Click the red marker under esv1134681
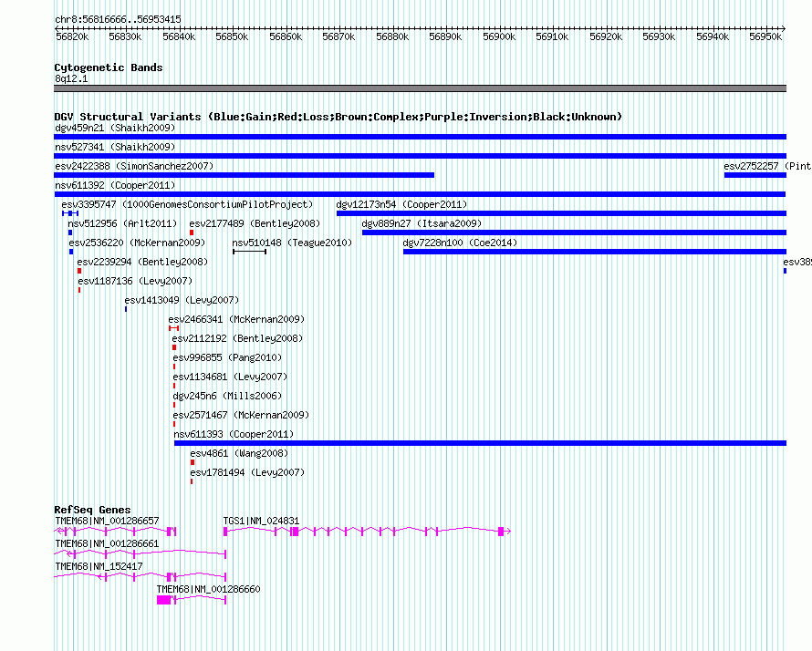Image resolution: width=812 pixels, height=651 pixels. [174, 386]
